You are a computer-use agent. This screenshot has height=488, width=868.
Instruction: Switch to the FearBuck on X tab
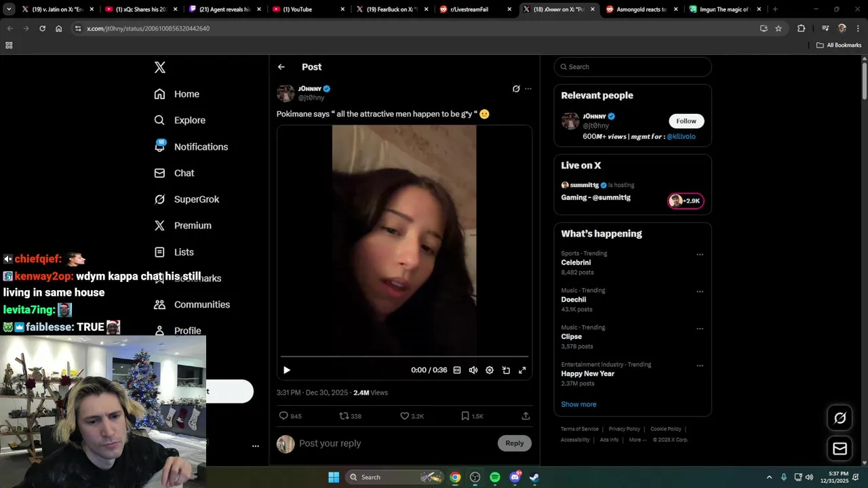pyautogui.click(x=392, y=9)
